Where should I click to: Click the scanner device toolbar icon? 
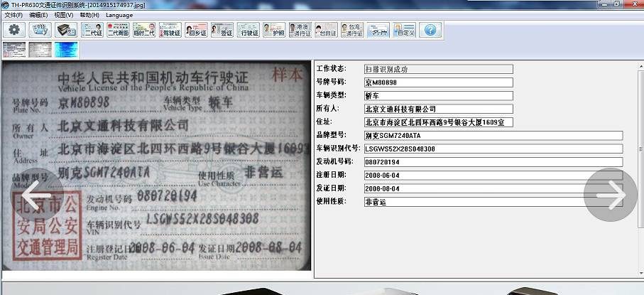[66, 30]
